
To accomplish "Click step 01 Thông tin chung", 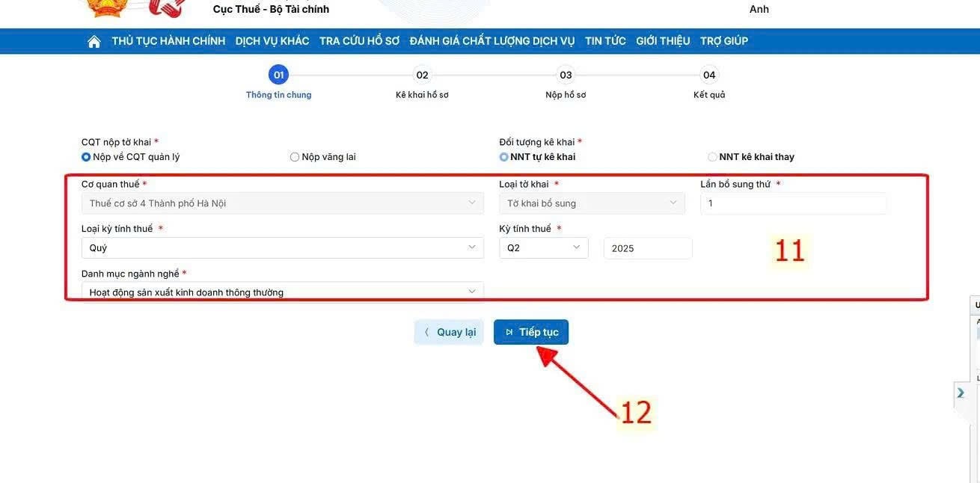I will 278,82.
